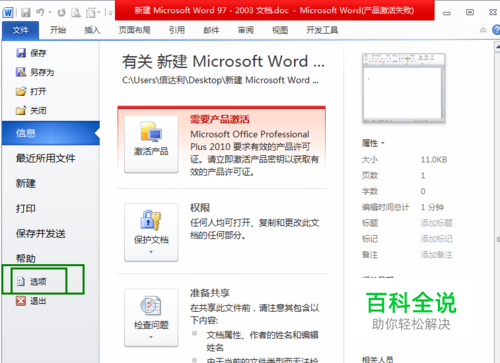Open the 插入 (Insert) tab

pos(92,30)
